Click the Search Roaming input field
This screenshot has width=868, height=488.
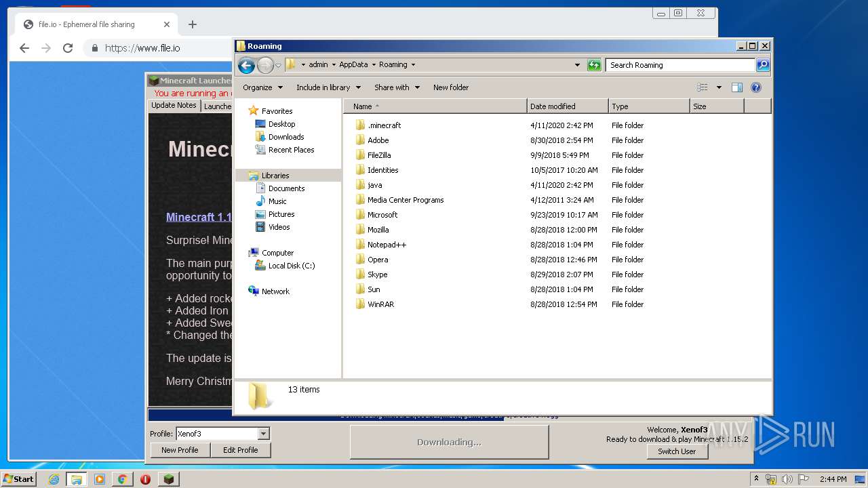(x=680, y=65)
